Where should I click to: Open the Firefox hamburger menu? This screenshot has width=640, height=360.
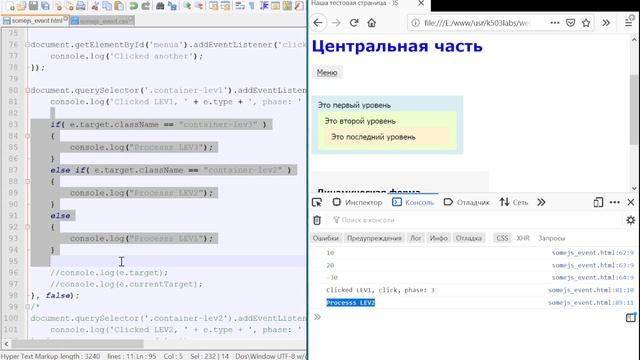pyautogui.click(x=629, y=23)
